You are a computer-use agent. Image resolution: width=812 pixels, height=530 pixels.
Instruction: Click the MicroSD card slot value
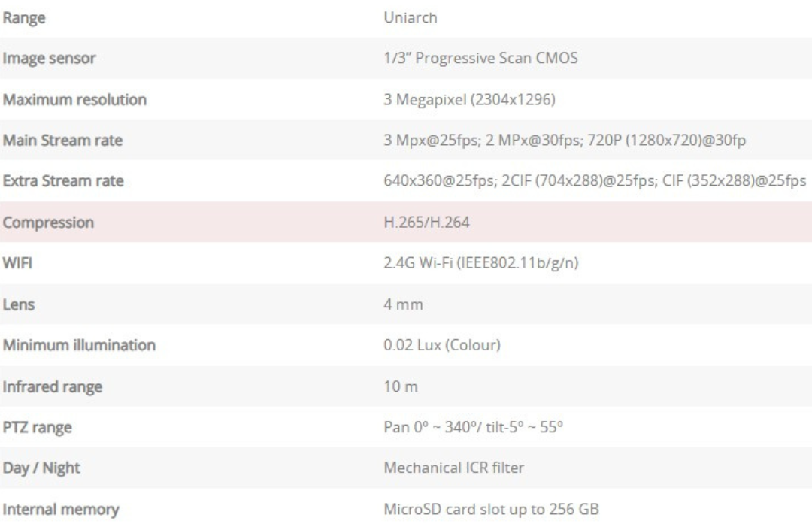[492, 510]
